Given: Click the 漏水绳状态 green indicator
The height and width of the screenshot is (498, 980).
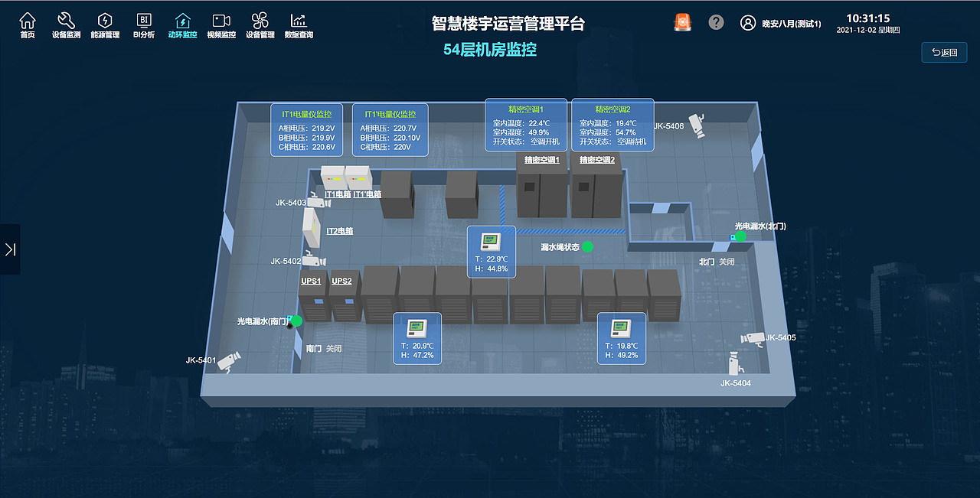Looking at the screenshot, I should (587, 246).
